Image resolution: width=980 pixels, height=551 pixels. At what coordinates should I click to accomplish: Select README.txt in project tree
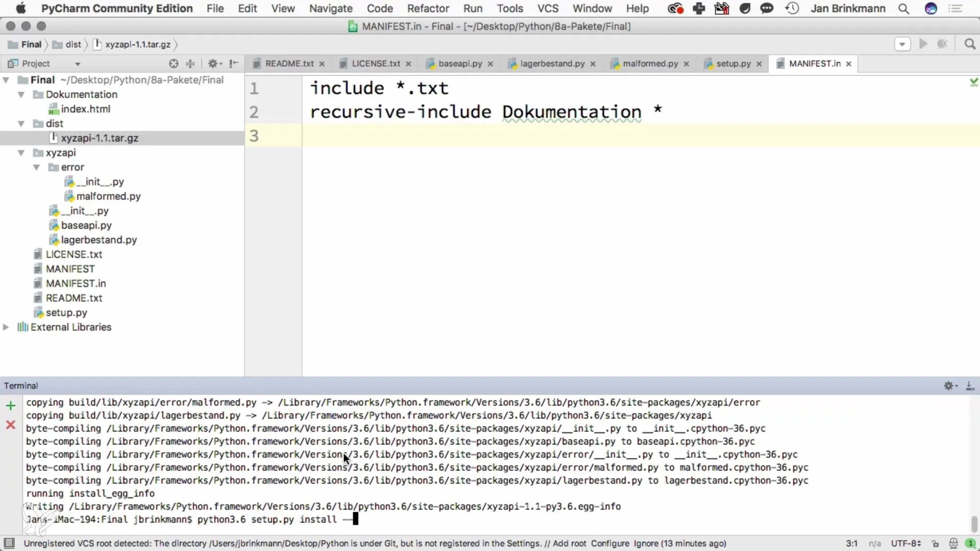pyautogui.click(x=68, y=298)
